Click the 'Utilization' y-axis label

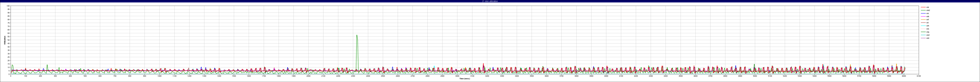tap(5, 40)
